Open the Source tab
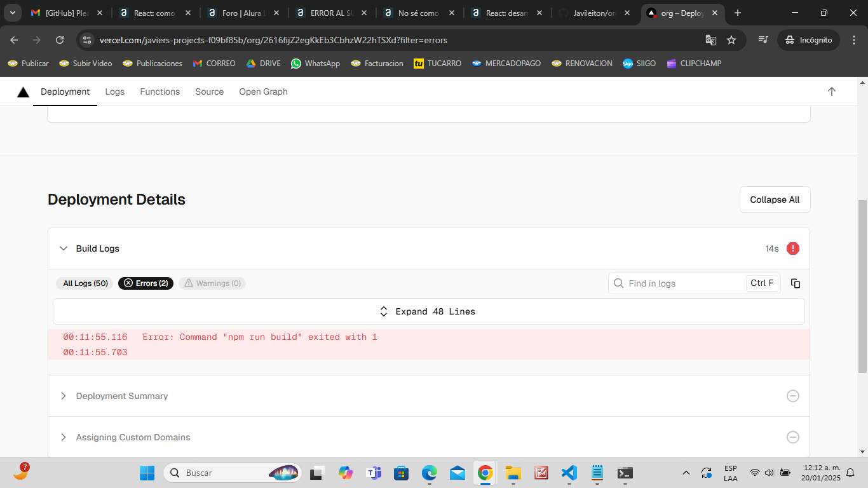This screenshot has height=488, width=868. 210,91
